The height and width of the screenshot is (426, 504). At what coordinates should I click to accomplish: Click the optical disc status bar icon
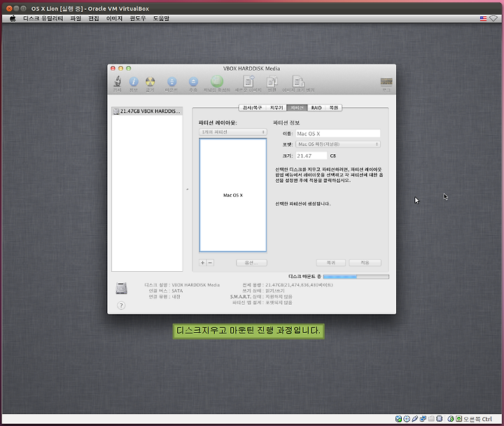[x=407, y=418]
